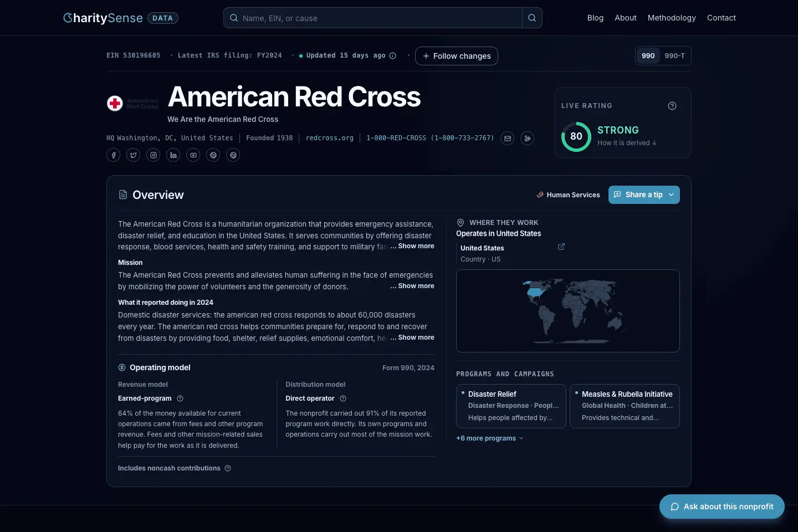
Task: Open the Twitter social icon
Action: tap(134, 155)
